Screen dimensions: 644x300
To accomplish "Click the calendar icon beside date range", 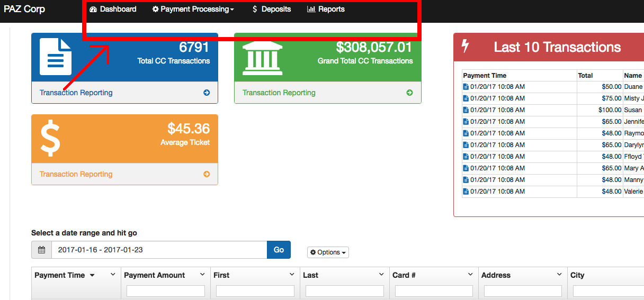I will pos(41,250).
